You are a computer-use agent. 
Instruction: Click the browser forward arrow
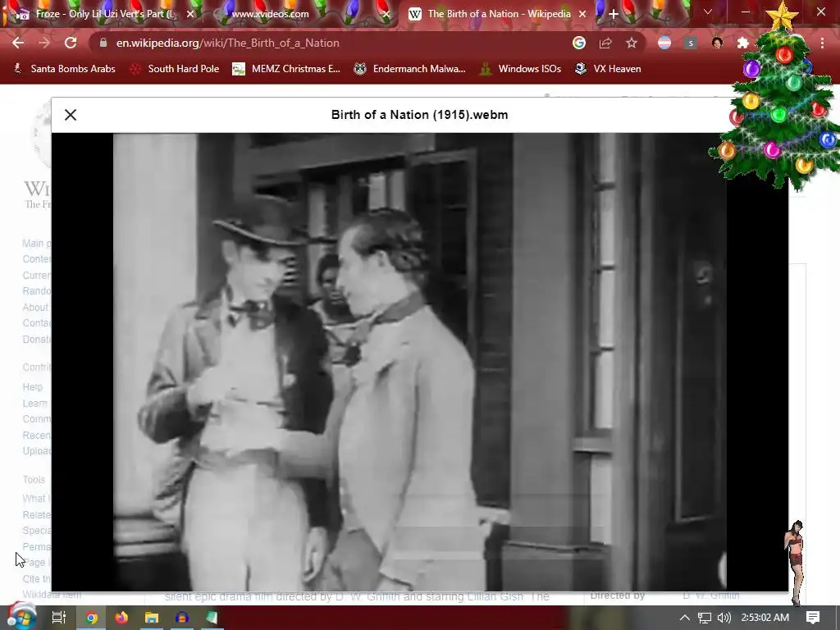point(44,43)
